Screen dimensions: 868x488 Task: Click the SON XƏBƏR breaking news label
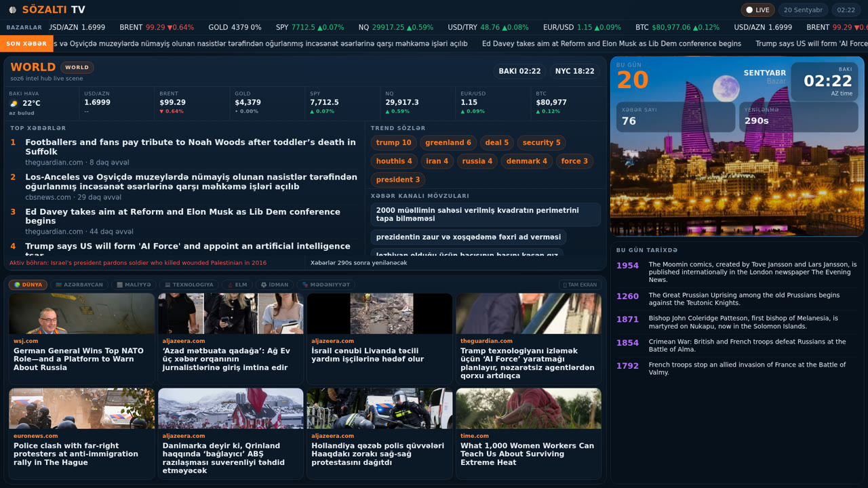point(26,43)
